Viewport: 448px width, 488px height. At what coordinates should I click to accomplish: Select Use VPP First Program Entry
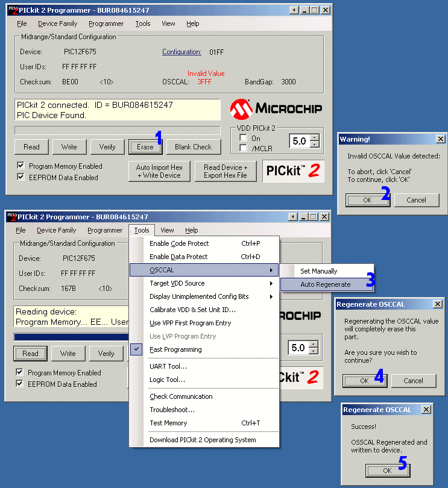[x=204, y=323]
